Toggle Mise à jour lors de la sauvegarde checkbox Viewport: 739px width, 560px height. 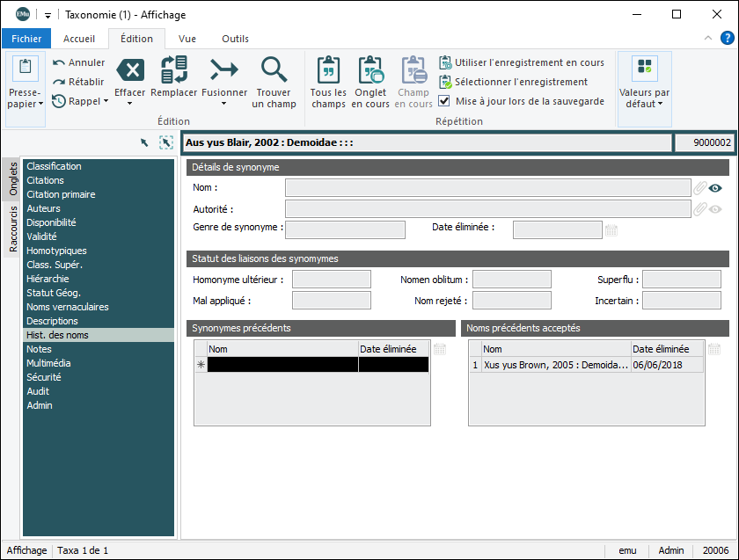(x=444, y=101)
